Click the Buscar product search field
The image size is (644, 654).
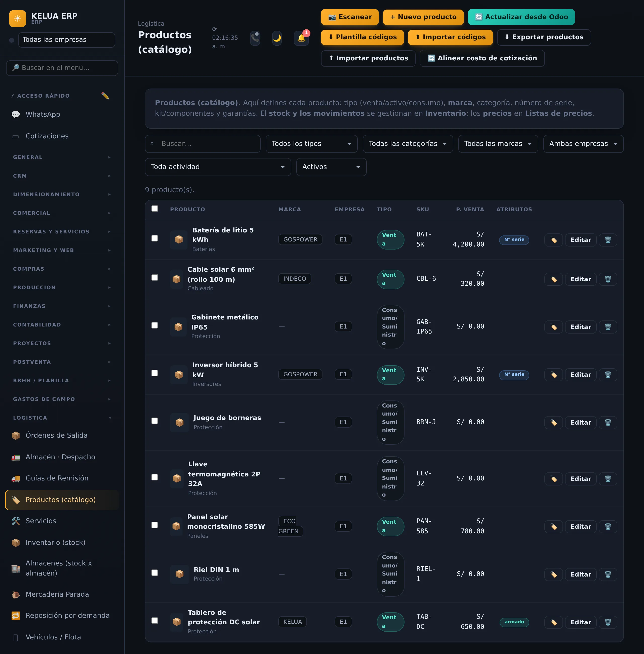click(x=203, y=144)
